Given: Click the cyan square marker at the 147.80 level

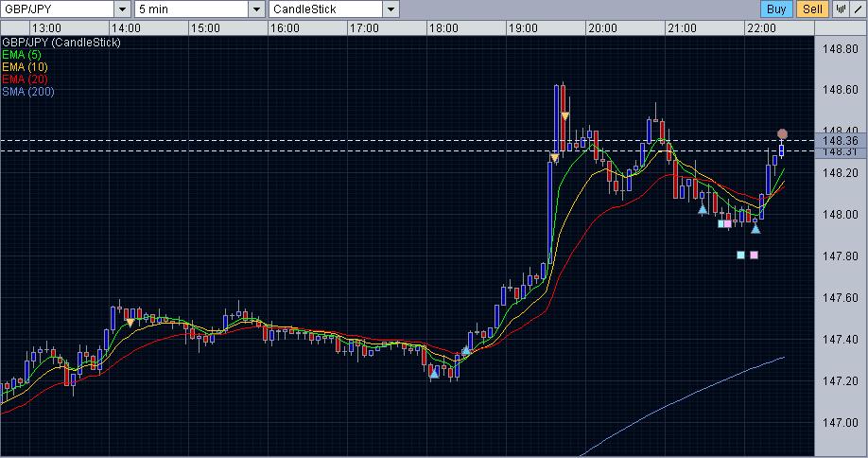Looking at the screenshot, I should tap(741, 255).
